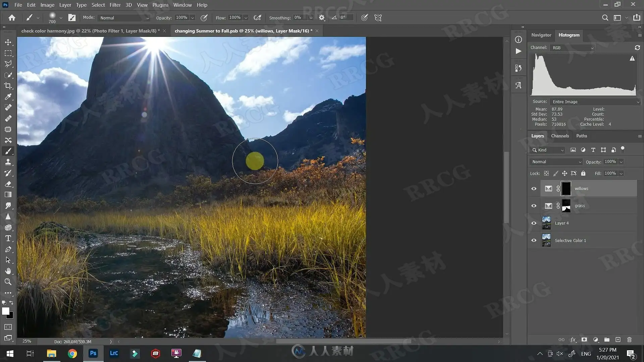This screenshot has height=362, width=644.
Task: Open Chrome from the taskbar
Action: (72, 354)
